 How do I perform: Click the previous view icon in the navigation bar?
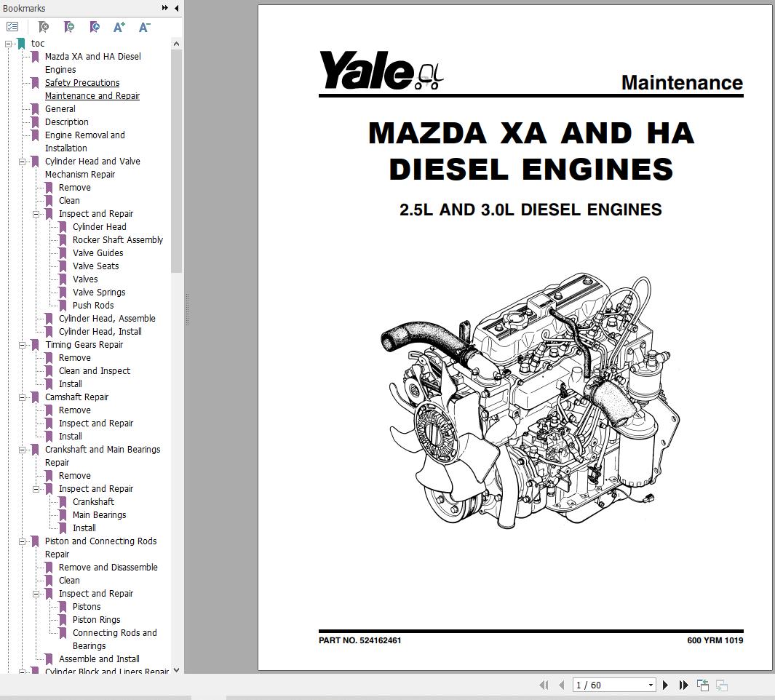702,685
